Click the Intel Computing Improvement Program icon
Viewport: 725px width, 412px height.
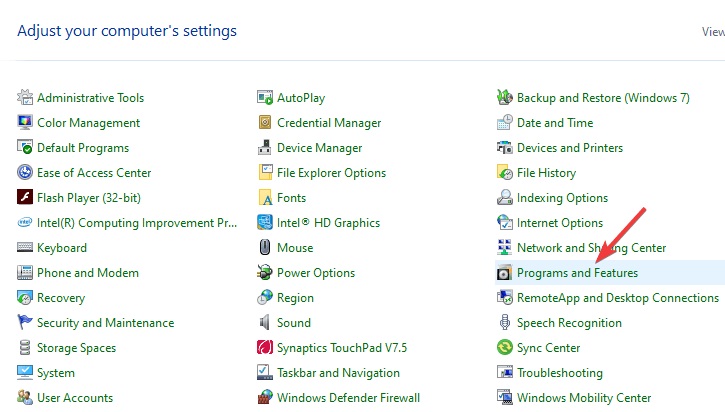tap(25, 222)
